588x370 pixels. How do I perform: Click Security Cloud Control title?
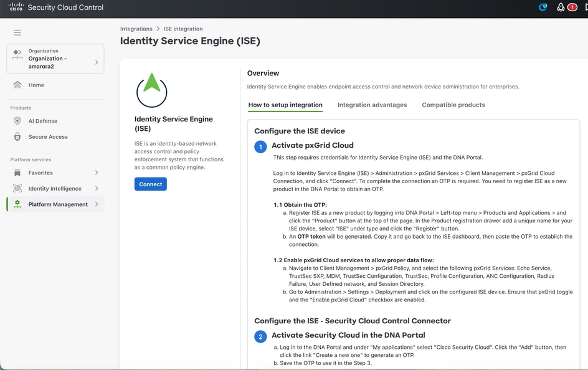(x=65, y=7)
